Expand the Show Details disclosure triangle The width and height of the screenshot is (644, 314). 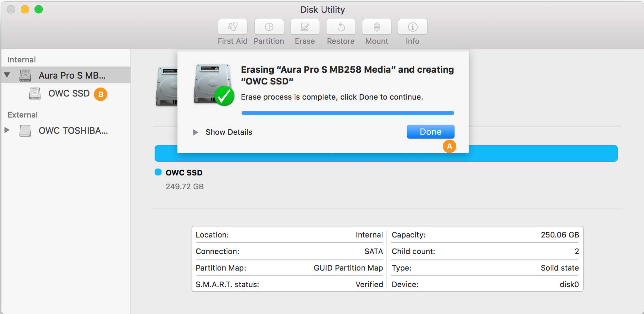tap(195, 132)
